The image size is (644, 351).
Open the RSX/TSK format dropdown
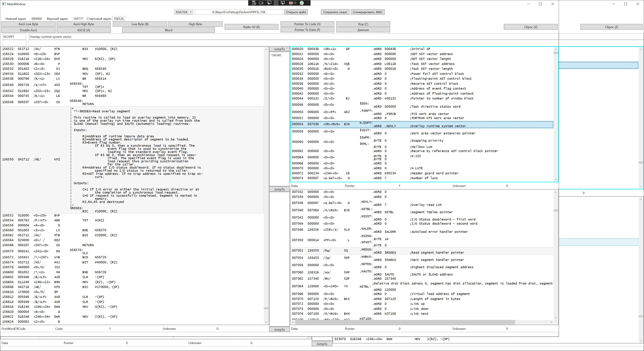(x=184, y=12)
